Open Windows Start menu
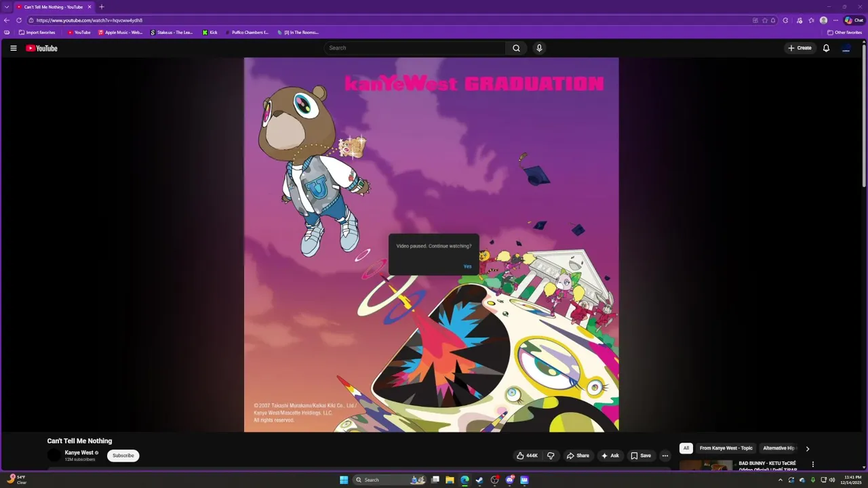The width and height of the screenshot is (868, 488). (x=344, y=480)
